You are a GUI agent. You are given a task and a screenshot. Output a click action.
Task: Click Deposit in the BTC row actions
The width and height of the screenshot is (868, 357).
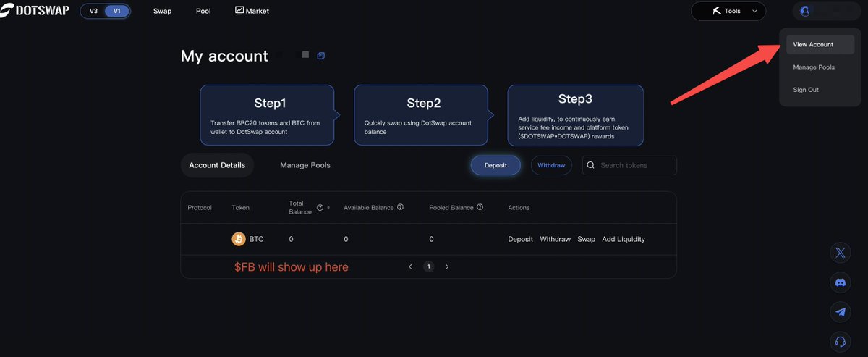click(x=521, y=239)
